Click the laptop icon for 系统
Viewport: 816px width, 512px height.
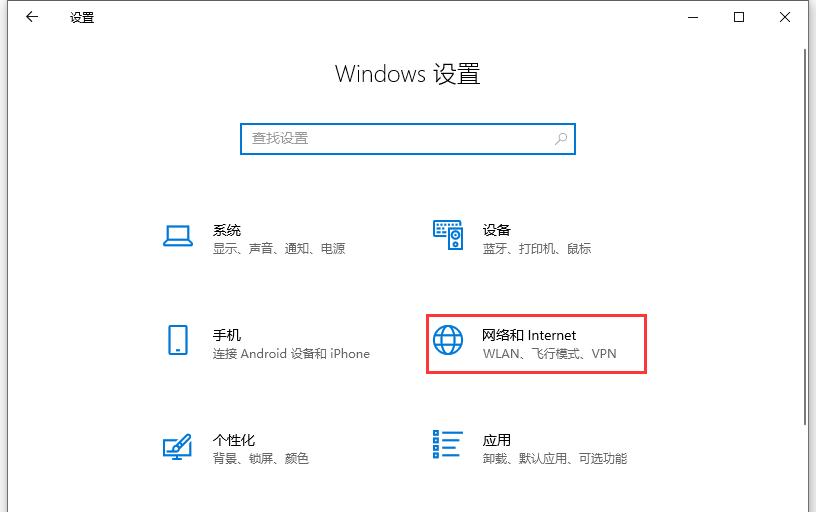pos(177,236)
